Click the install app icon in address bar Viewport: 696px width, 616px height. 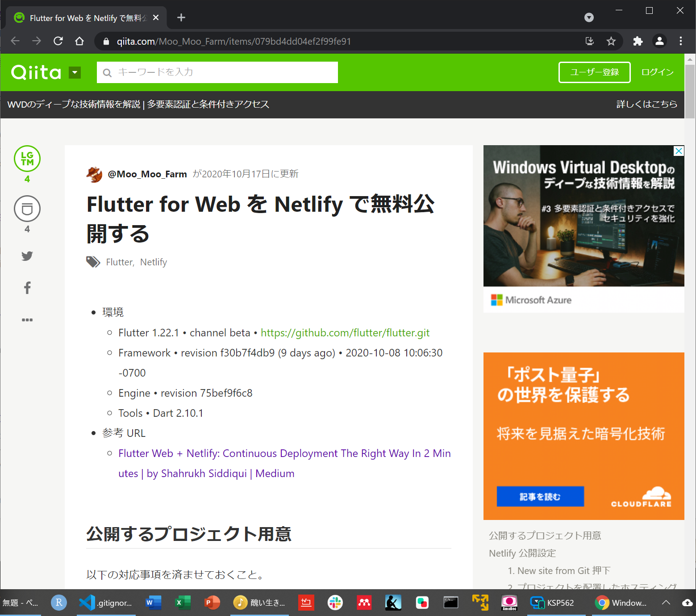coord(590,41)
